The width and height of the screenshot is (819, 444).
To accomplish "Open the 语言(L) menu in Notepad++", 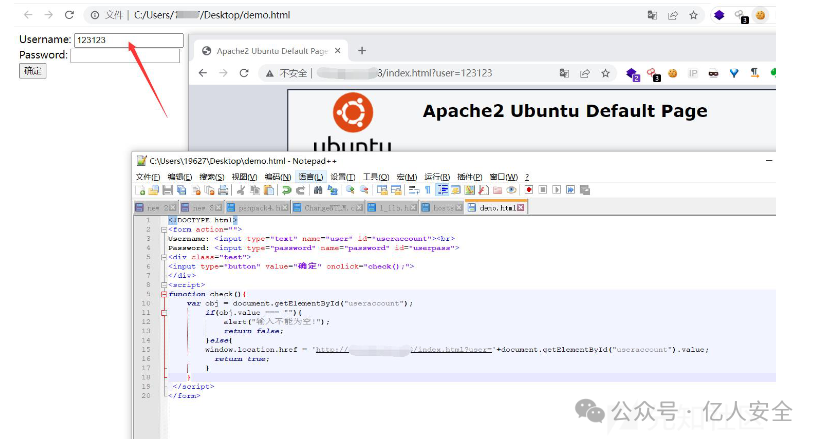I will point(311,177).
